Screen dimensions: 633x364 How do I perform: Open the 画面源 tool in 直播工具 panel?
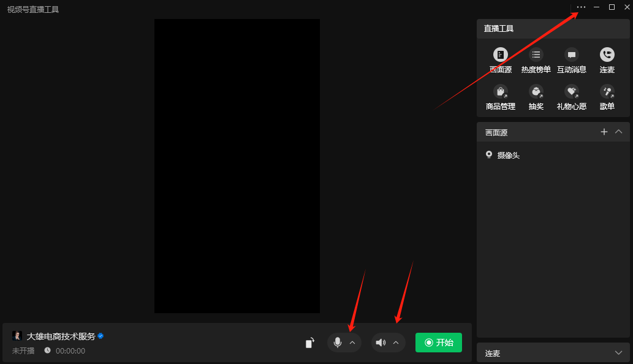pos(500,59)
